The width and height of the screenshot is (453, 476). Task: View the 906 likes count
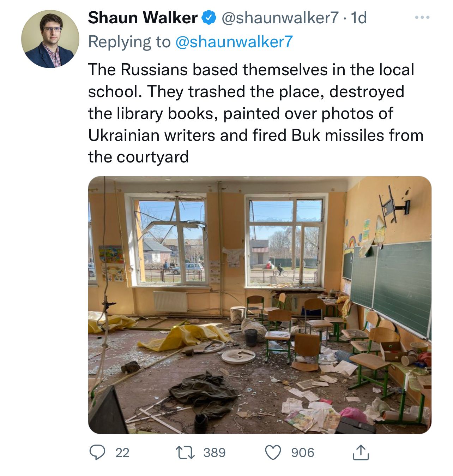click(302, 453)
